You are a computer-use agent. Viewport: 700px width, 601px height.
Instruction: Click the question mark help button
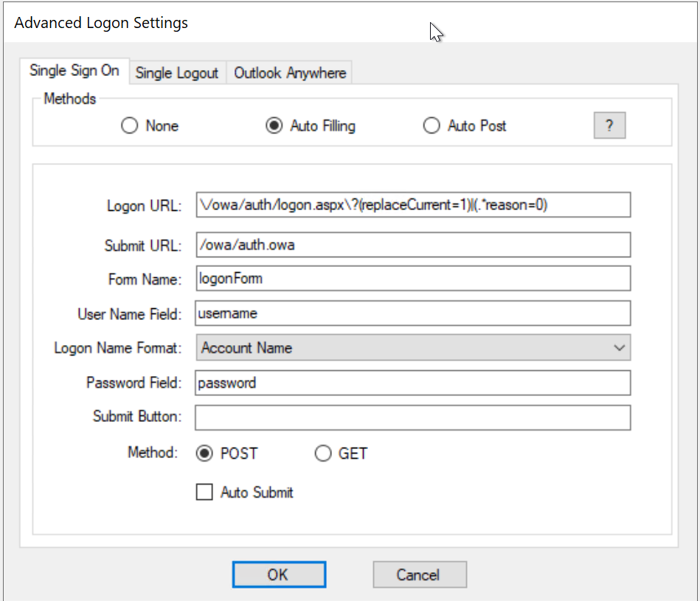pyautogui.click(x=609, y=125)
